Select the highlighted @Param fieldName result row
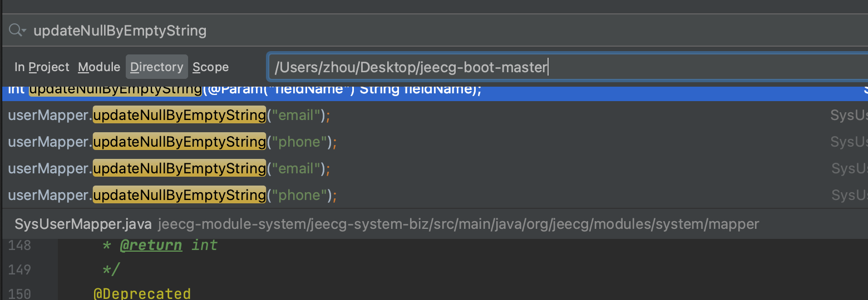868x300 pixels. click(x=434, y=94)
